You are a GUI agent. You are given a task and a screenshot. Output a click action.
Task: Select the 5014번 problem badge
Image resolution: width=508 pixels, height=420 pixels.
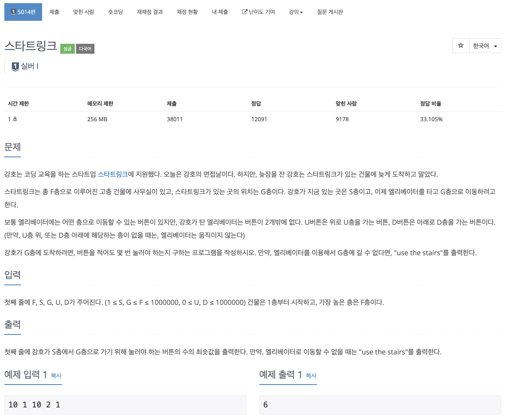(x=23, y=12)
